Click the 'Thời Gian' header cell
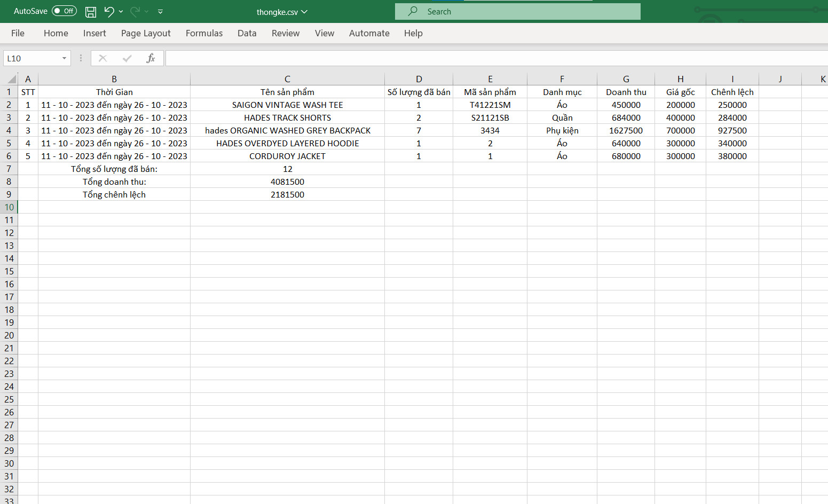The width and height of the screenshot is (828, 504). pyautogui.click(x=114, y=92)
